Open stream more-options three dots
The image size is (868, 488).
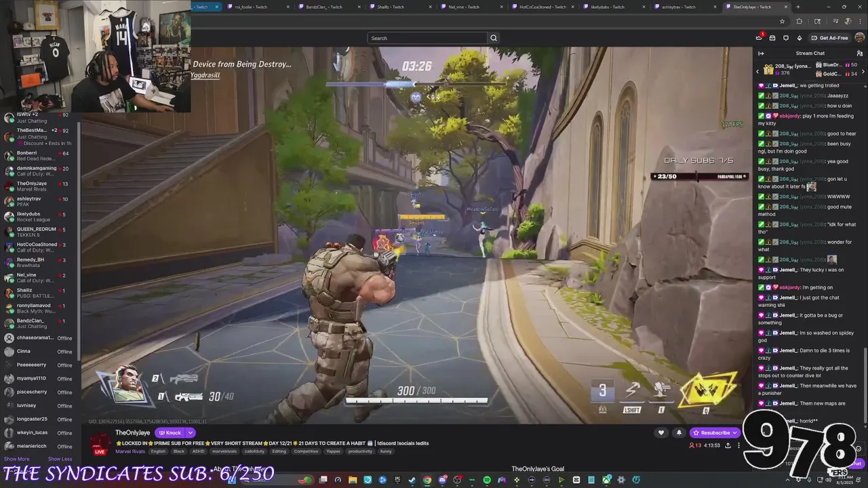pyautogui.click(x=738, y=445)
